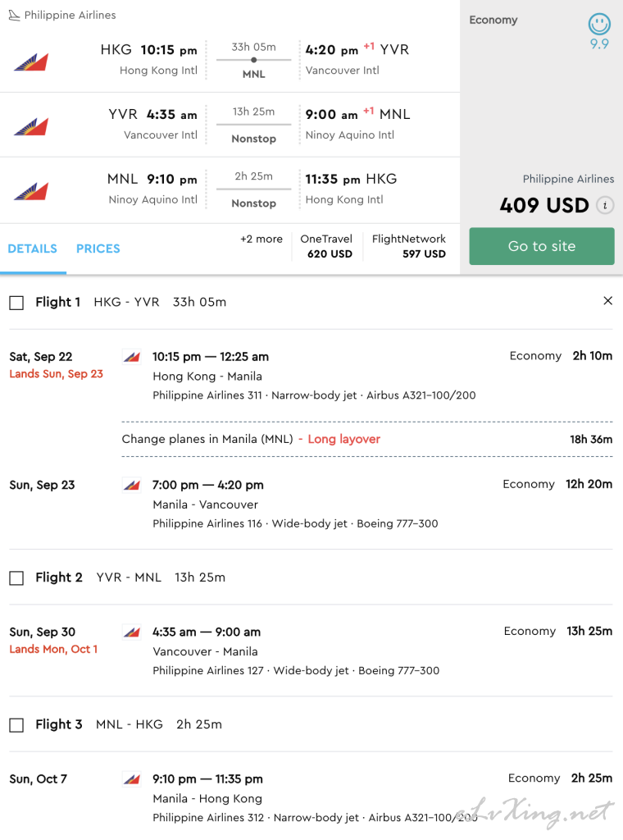Check the Flight 1 HKG - YVR checkbox
Screen dimensions: 623x840
[x=16, y=303]
